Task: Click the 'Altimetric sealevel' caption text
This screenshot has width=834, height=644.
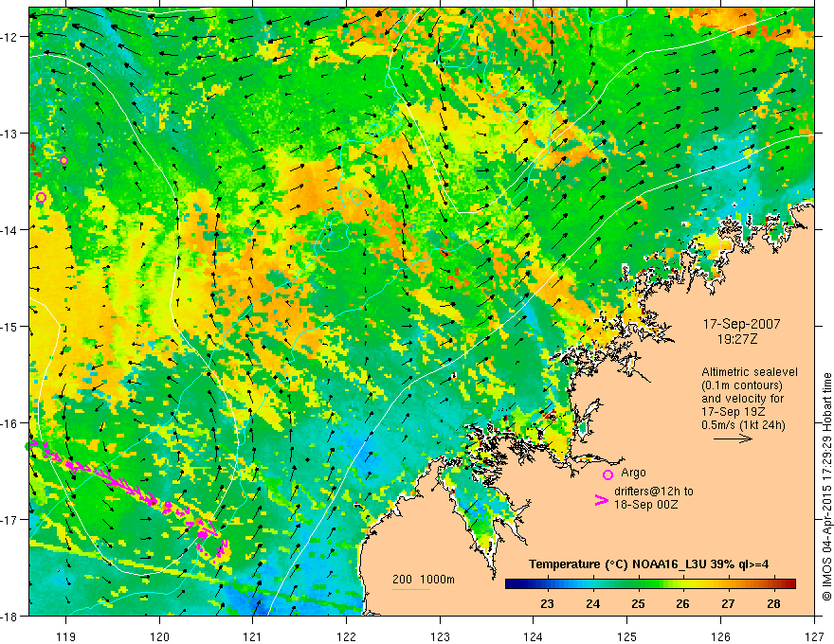Action: click(750, 372)
